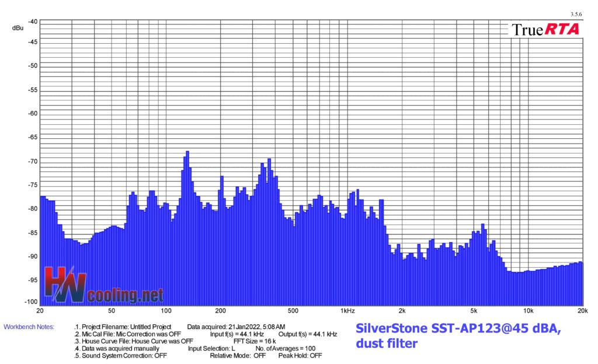The height and width of the screenshot is (364, 598).
Task: Click the 100 Hz frequency axis label
Action: (x=166, y=311)
